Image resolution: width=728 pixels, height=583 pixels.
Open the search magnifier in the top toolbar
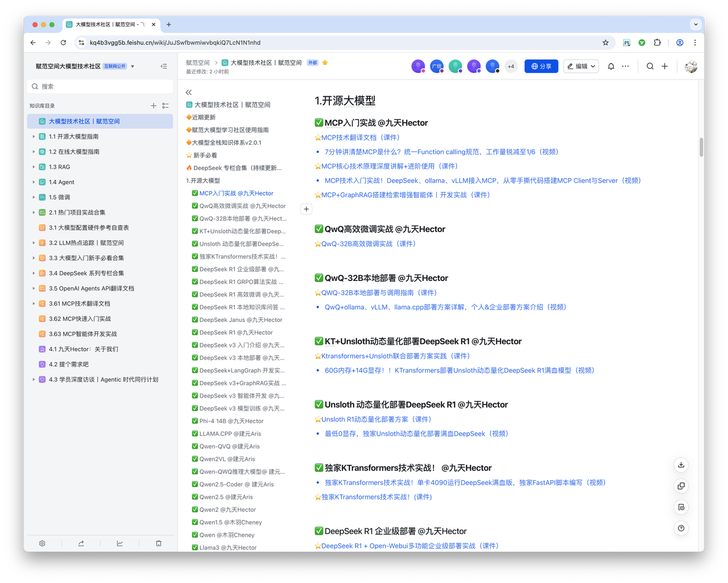coord(650,67)
